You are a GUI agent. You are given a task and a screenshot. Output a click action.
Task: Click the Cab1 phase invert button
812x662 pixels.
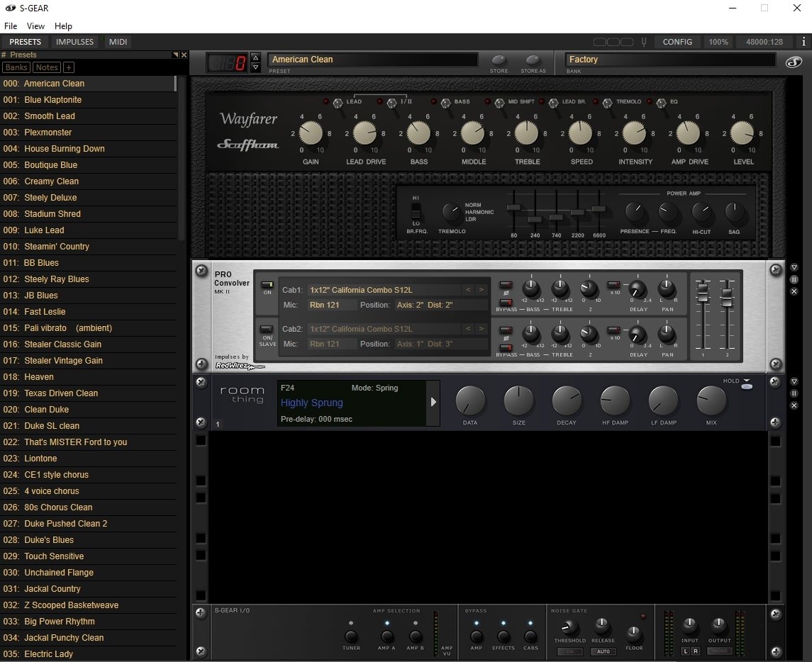pyautogui.click(x=506, y=285)
